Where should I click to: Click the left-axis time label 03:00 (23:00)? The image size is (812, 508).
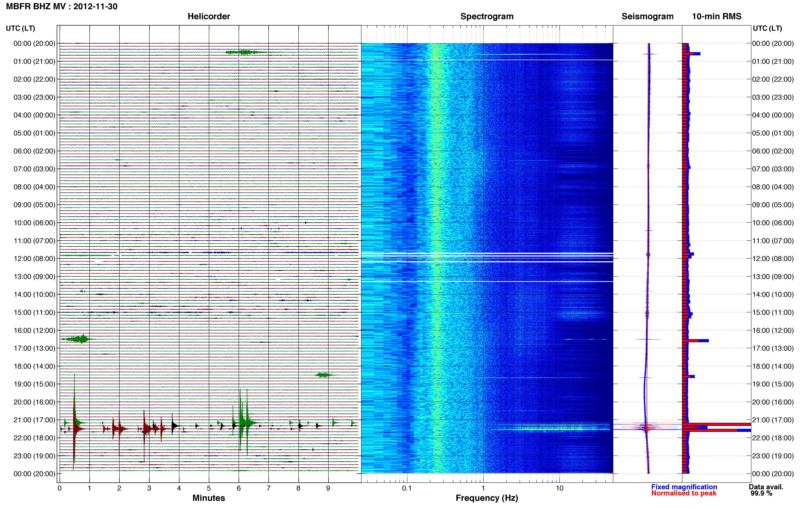(x=34, y=97)
